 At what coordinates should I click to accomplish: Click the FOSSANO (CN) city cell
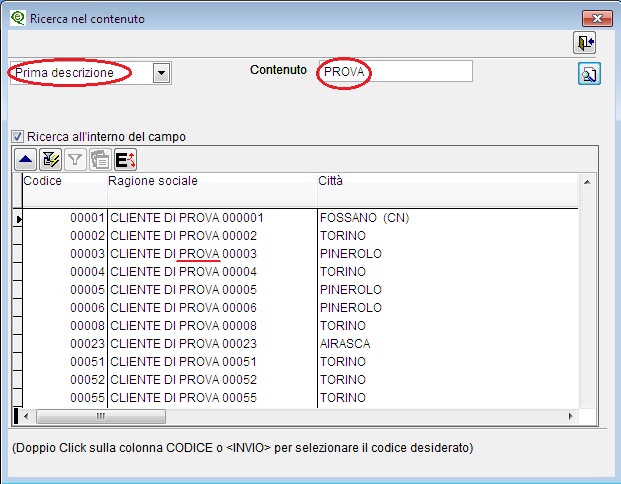(448, 218)
